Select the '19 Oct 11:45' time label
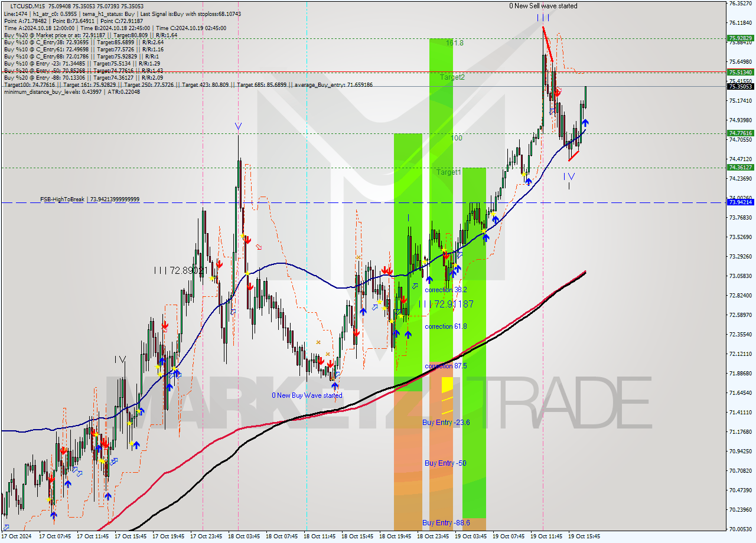Image resolution: width=756 pixels, height=543 pixels. coord(546,537)
